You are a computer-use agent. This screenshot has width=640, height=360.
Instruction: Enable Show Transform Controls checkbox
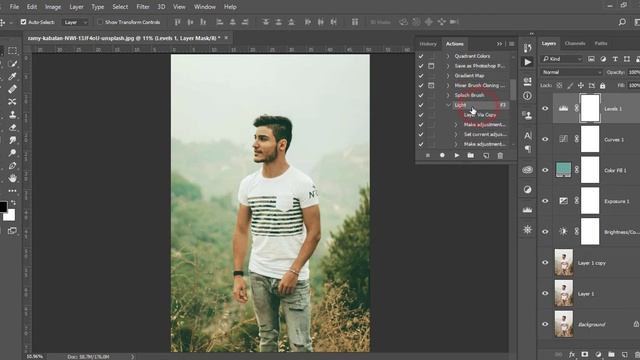coord(100,22)
